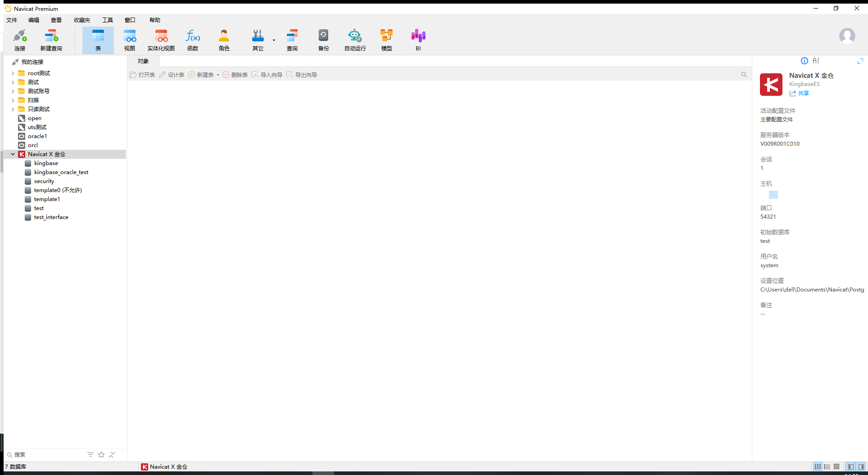Expand the 只读测试 folder

pyautogui.click(x=13, y=109)
